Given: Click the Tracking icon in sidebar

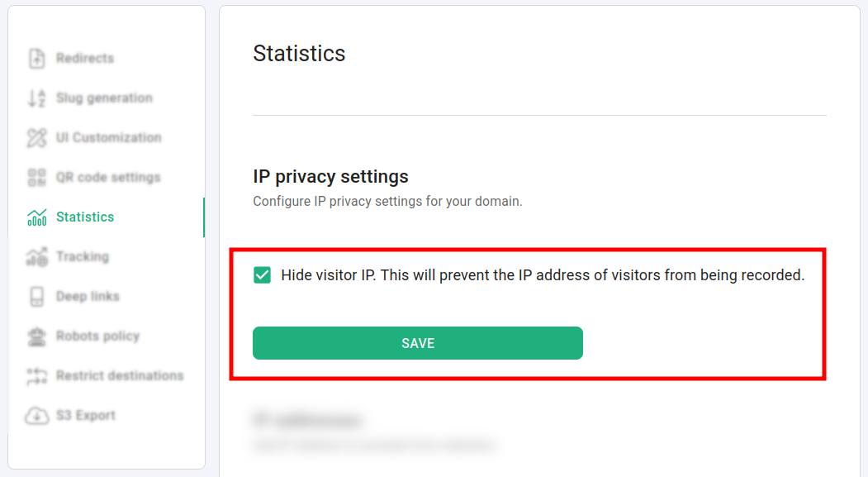Looking at the screenshot, I should pos(36,257).
